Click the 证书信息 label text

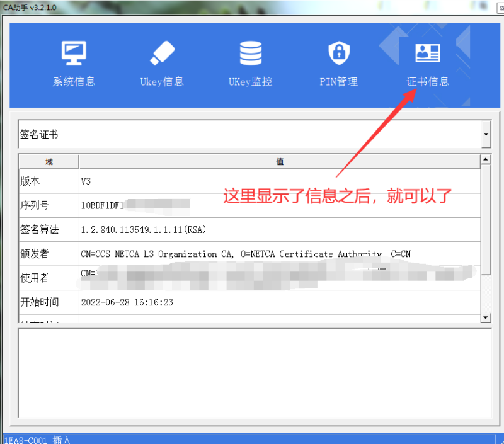[428, 82]
